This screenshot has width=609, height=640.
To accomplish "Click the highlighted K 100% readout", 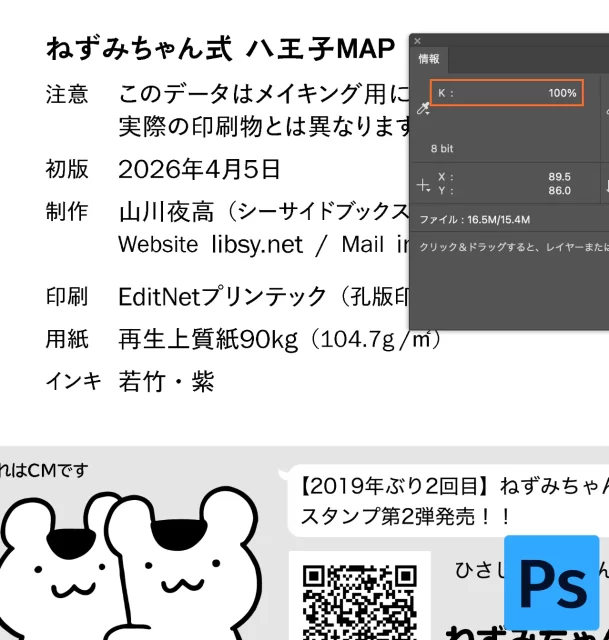I will point(507,93).
